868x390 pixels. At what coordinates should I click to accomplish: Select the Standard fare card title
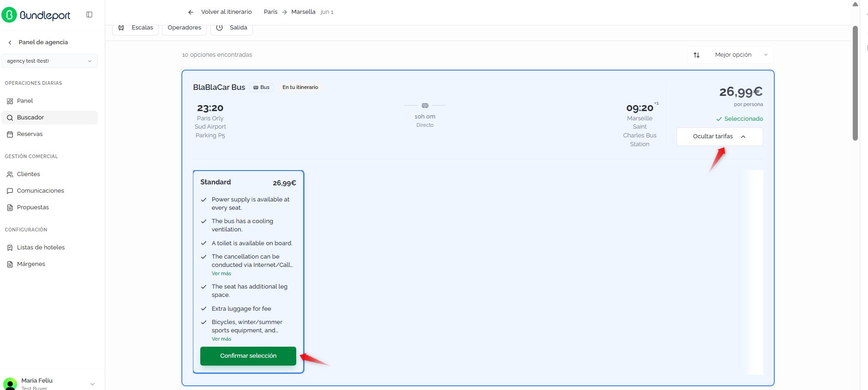coord(216,182)
